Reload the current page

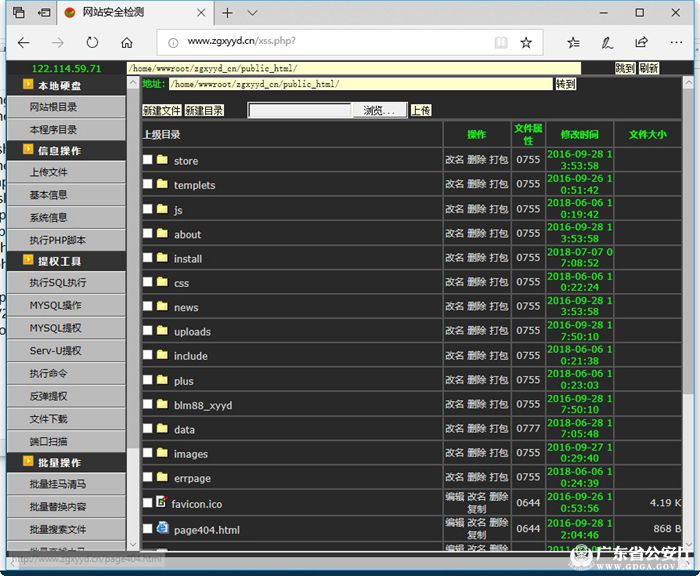[x=92, y=42]
